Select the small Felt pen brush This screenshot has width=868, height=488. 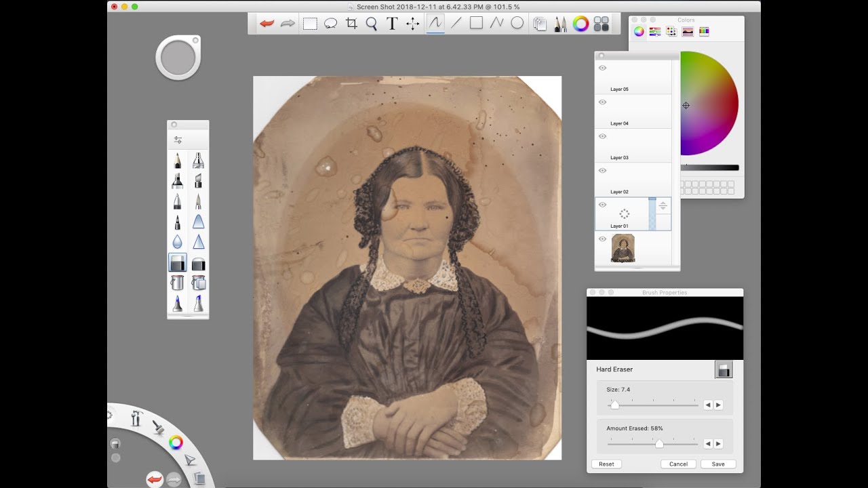pyautogui.click(x=178, y=222)
